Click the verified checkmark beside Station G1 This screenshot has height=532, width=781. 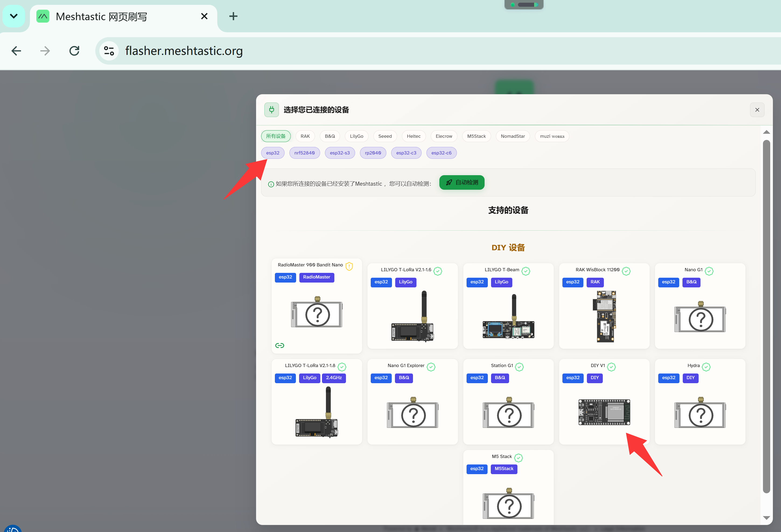pos(520,367)
